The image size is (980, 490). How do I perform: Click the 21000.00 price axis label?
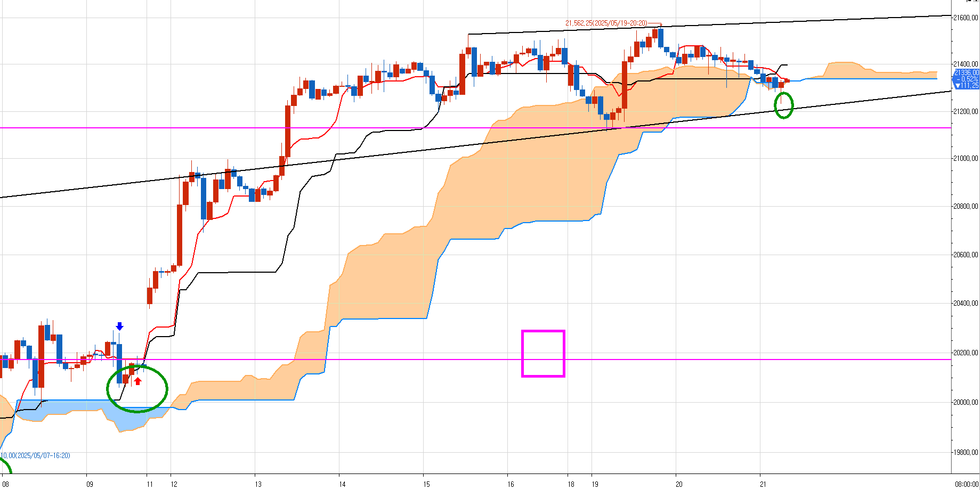(966, 158)
